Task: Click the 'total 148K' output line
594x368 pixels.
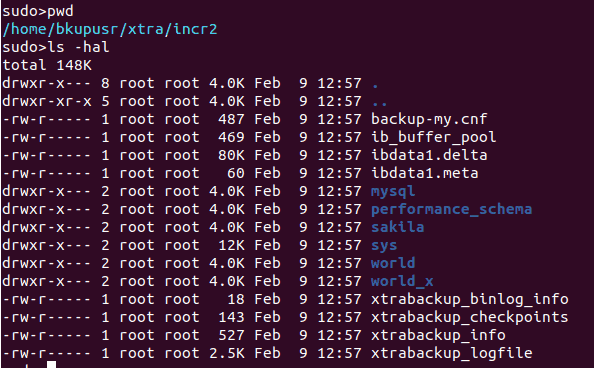Action: [x=47, y=65]
